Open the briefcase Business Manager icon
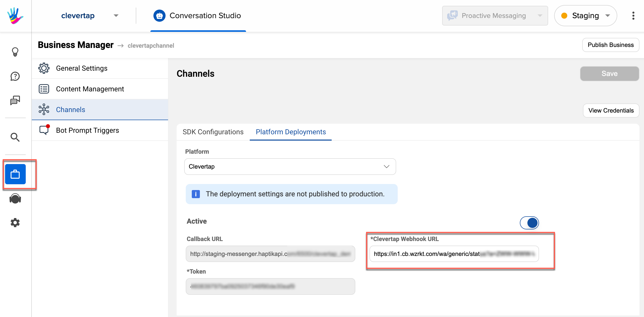This screenshot has height=317, width=644. [15, 174]
